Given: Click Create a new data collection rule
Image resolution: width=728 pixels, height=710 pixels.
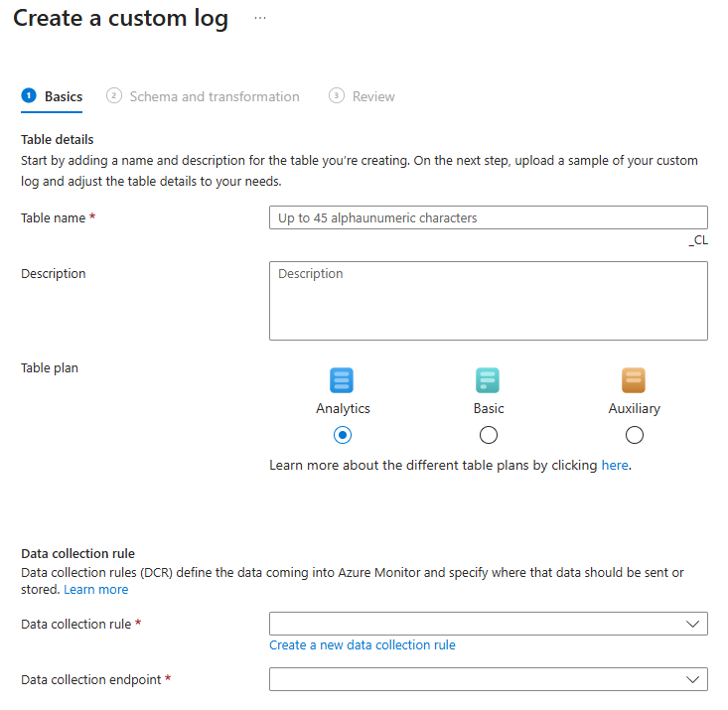Looking at the screenshot, I should pos(363,645).
